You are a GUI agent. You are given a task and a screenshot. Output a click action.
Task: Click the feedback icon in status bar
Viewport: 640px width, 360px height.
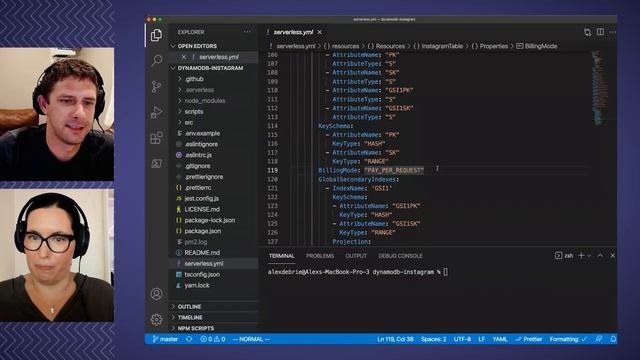599,339
